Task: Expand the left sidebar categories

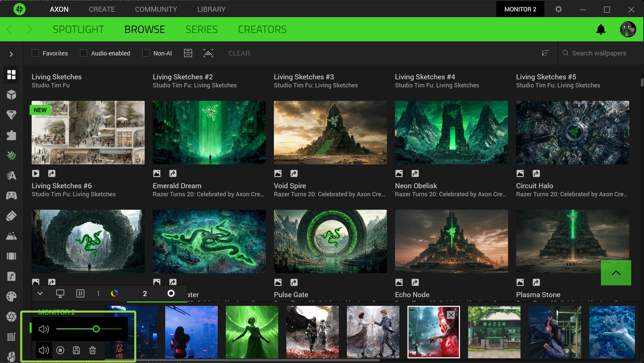Action: [x=11, y=54]
